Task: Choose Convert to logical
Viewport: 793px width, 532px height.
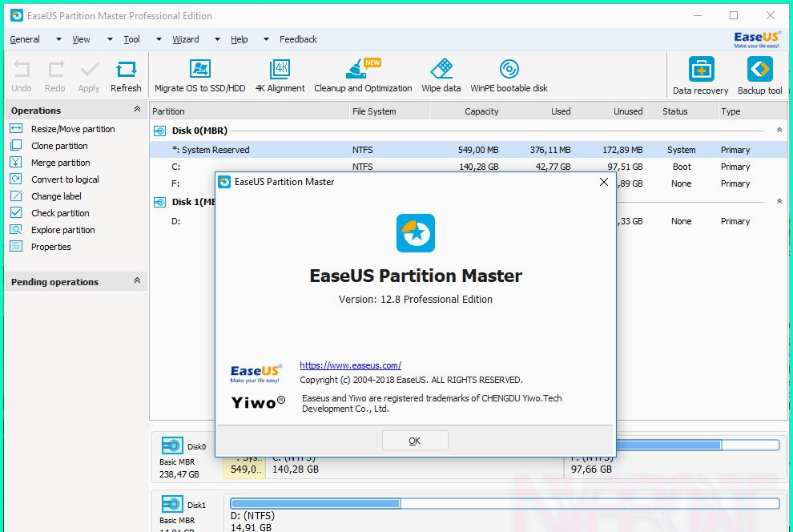Action: point(65,179)
